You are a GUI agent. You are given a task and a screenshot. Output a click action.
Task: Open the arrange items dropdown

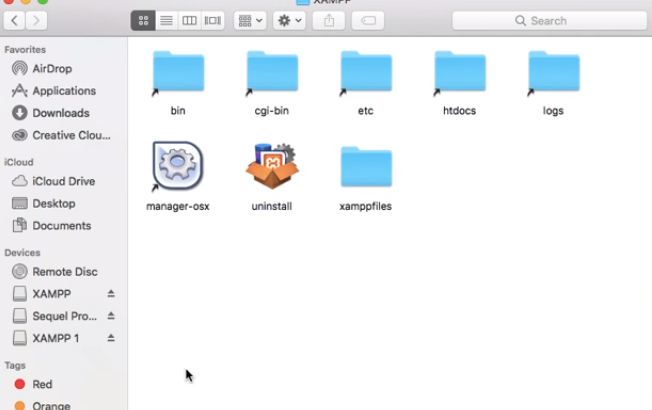coord(249,20)
